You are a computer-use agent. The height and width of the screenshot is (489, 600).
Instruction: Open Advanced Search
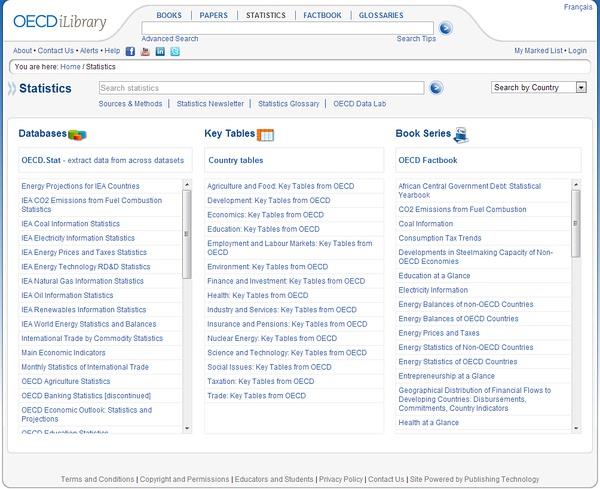pos(170,39)
